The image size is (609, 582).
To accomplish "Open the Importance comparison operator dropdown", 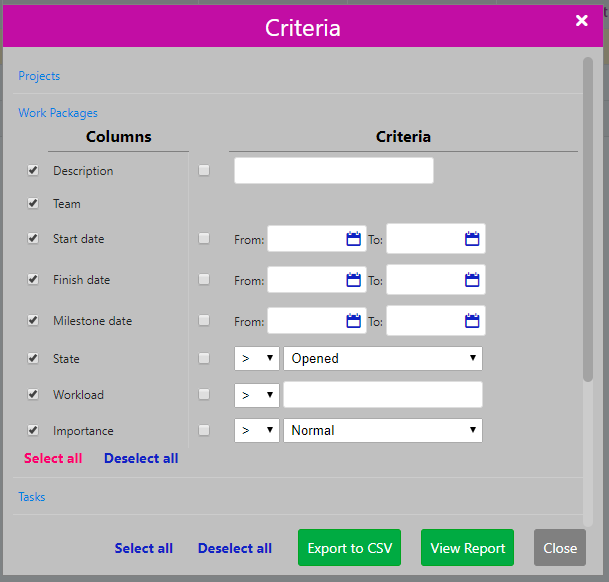I will [x=257, y=430].
